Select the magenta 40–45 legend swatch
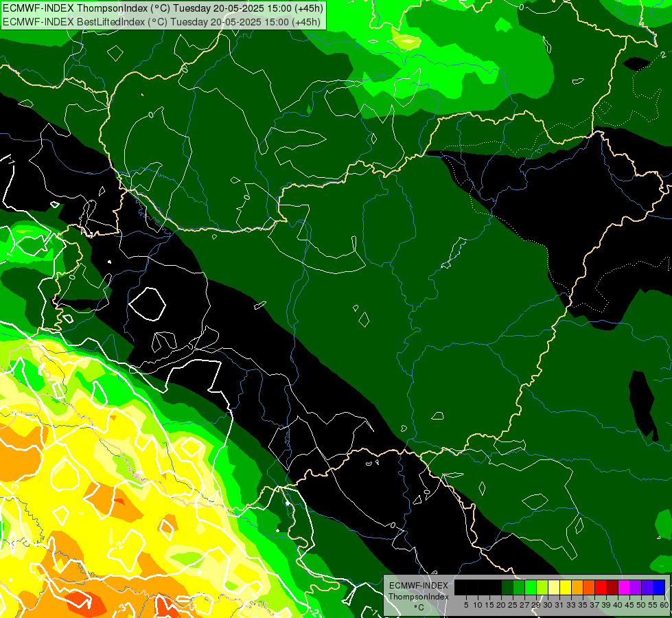The image size is (672, 618). [624, 587]
